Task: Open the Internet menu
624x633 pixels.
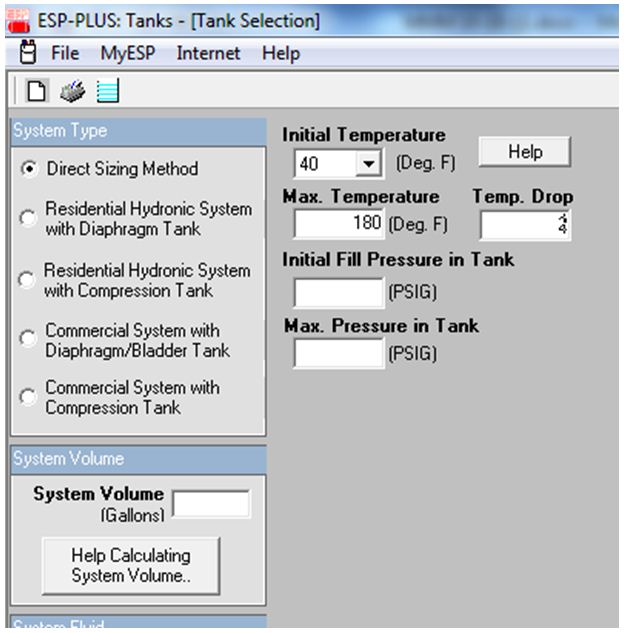Action: tap(208, 53)
